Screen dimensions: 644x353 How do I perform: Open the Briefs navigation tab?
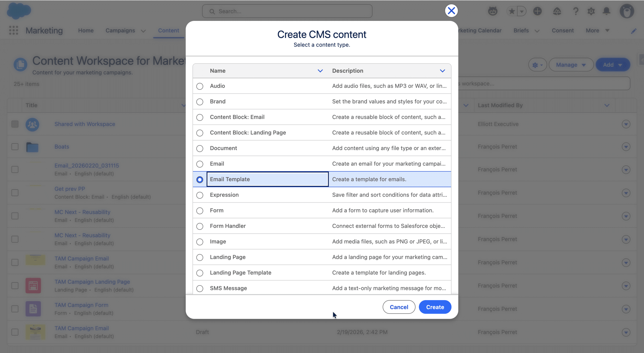coord(521,30)
